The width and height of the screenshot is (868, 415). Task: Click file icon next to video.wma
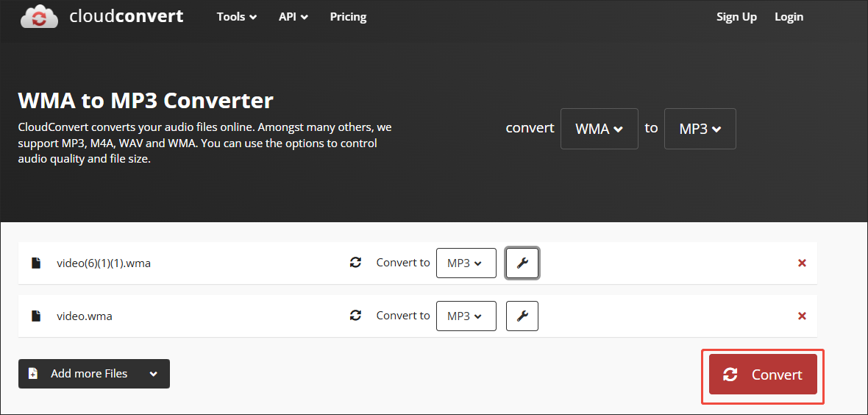[36, 316]
